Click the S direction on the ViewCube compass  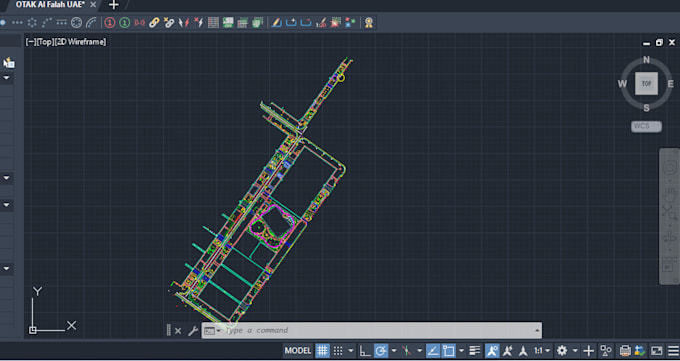click(x=646, y=108)
